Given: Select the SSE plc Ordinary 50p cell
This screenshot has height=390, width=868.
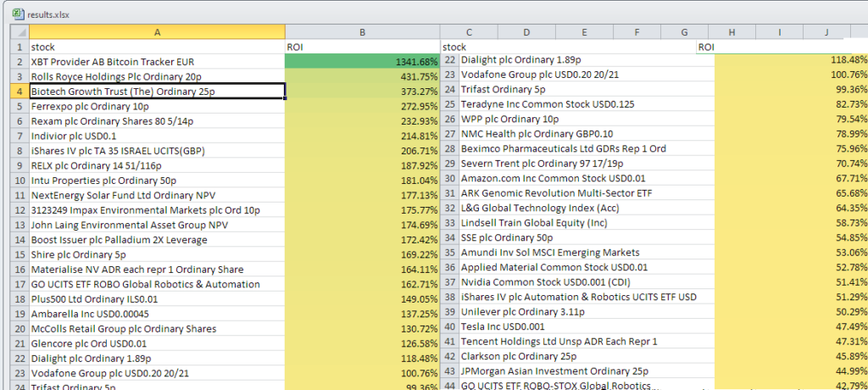Looking at the screenshot, I should click(x=587, y=237).
